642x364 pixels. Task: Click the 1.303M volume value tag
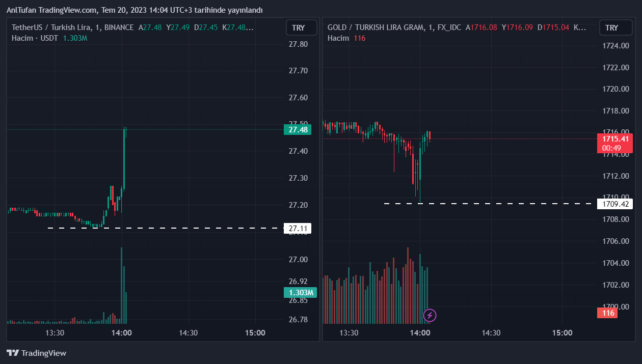point(300,293)
